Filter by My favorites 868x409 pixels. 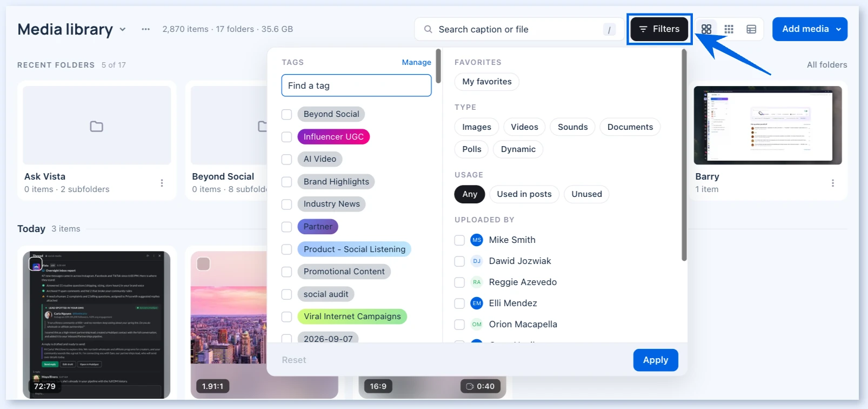(x=487, y=82)
